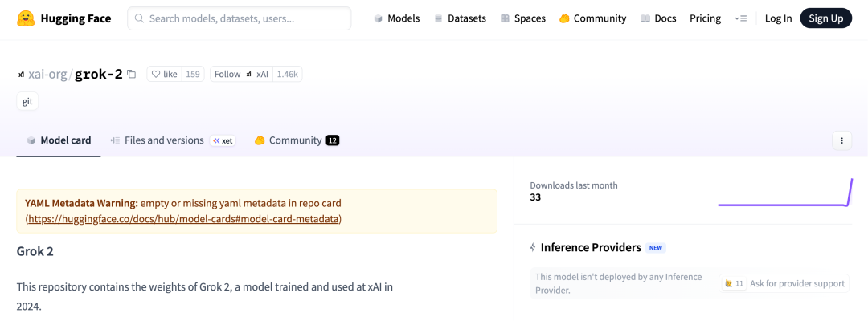Open the Datasets navigation item
This screenshot has height=321, width=868.
tap(460, 18)
